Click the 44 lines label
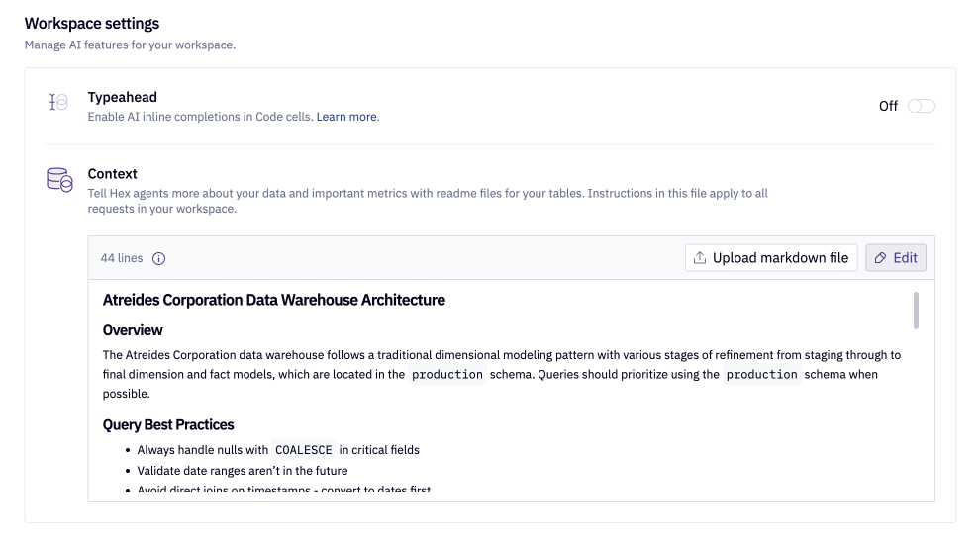The image size is (980, 545). [121, 258]
